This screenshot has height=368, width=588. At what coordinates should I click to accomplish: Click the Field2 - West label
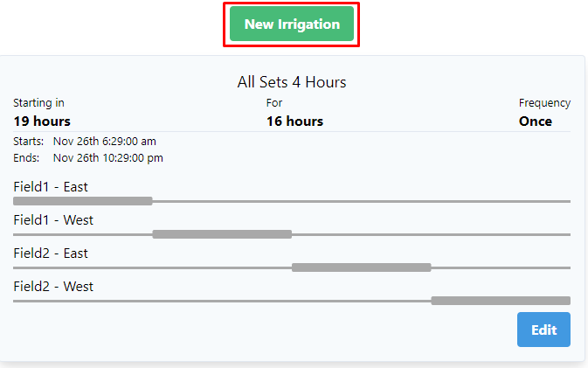[53, 286]
